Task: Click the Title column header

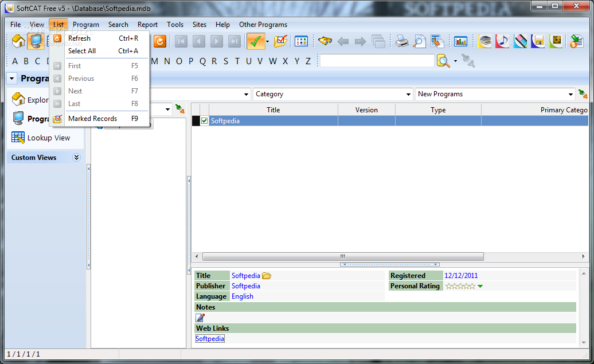Action: click(273, 110)
